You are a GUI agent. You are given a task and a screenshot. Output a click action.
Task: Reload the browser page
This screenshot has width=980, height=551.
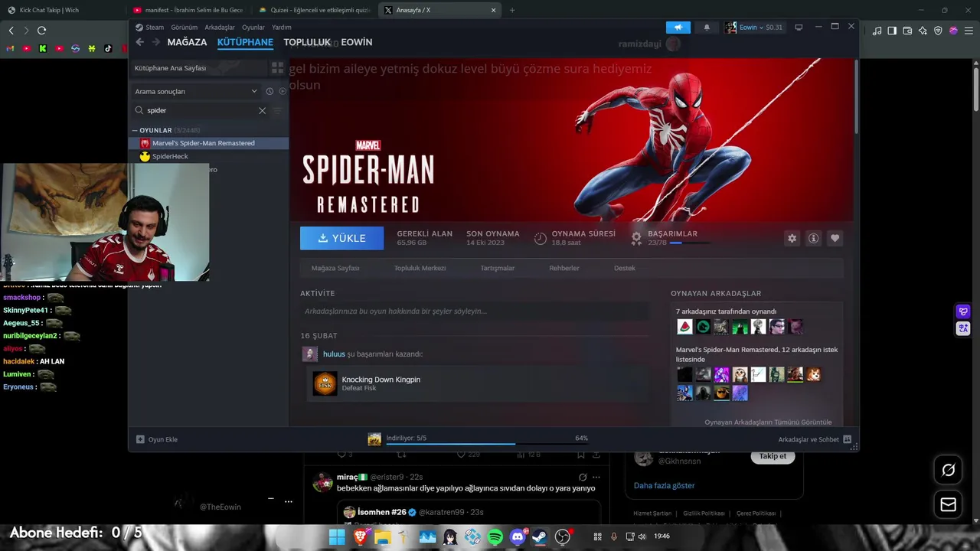(41, 31)
